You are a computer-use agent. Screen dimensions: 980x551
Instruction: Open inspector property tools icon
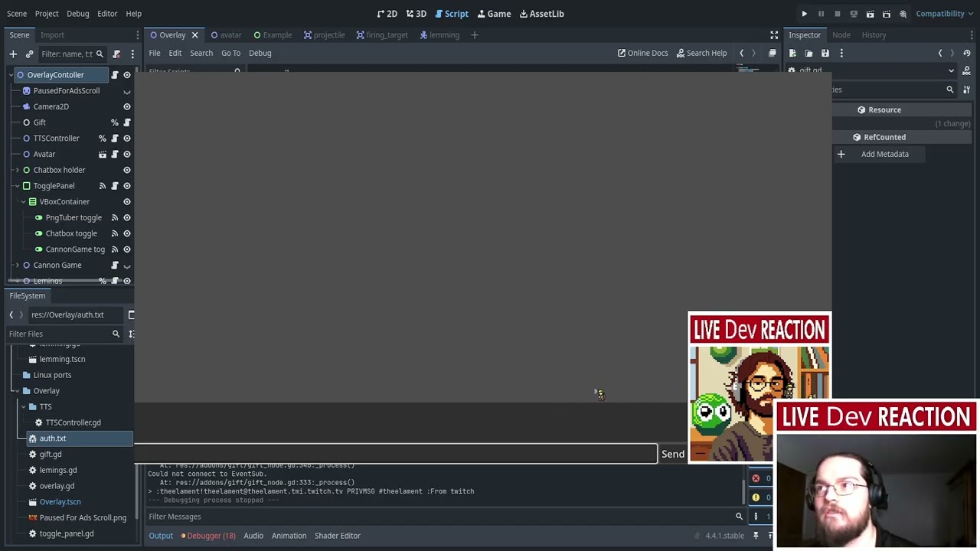966,90
